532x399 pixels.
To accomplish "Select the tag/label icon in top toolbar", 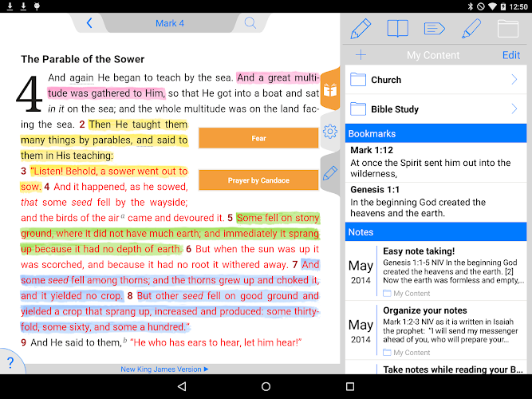I will 434,29.
